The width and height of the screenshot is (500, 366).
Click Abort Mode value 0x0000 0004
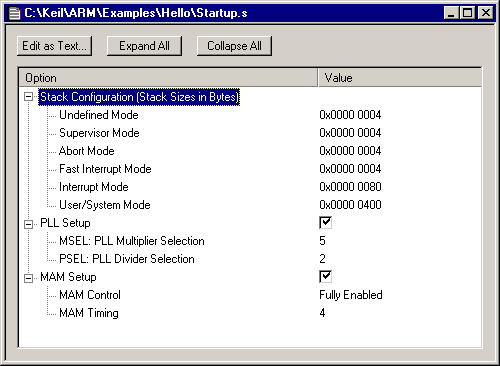350,151
